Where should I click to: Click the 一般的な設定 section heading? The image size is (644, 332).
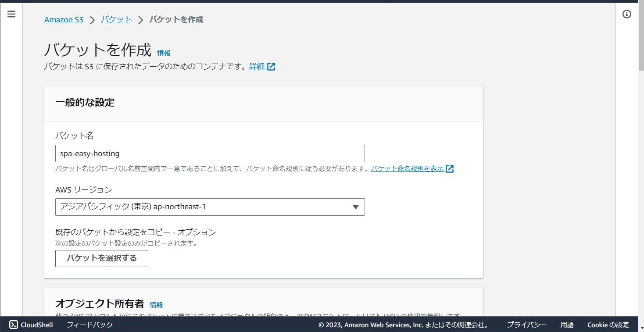(85, 103)
